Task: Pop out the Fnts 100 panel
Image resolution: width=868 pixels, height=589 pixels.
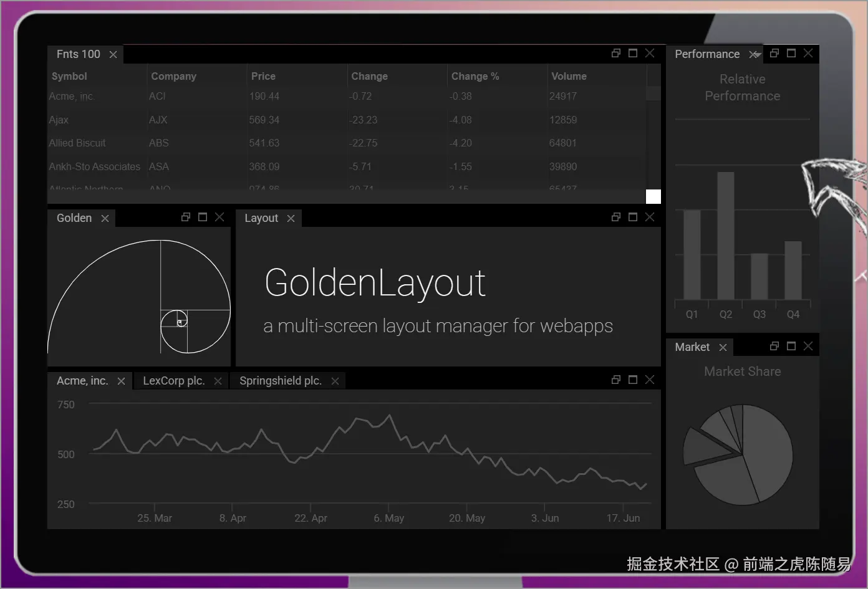Action: (615, 54)
